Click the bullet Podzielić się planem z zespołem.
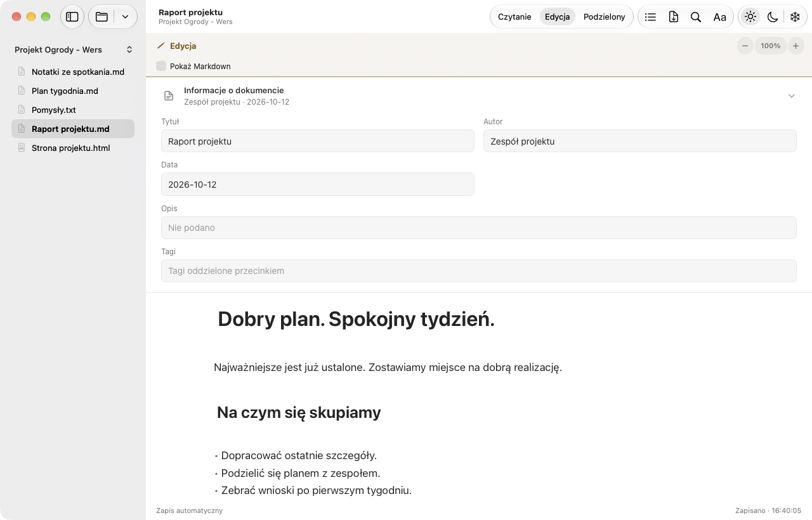This screenshot has width=812, height=520. click(301, 473)
